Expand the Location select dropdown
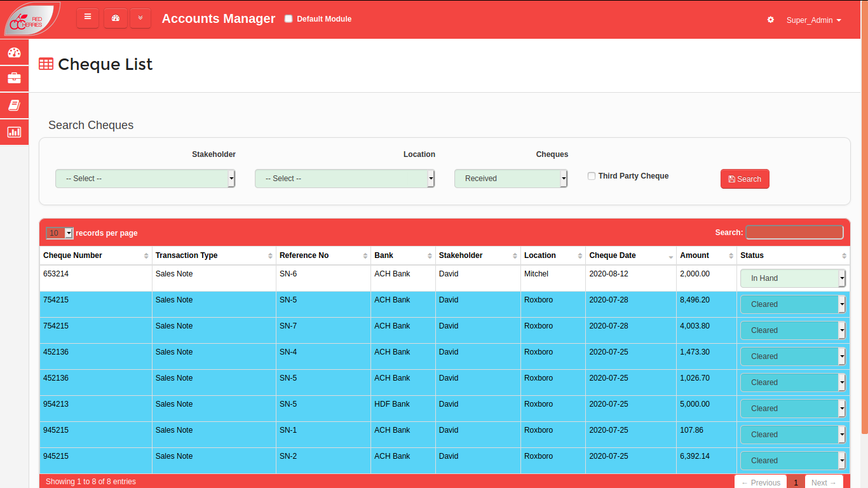 coord(344,179)
